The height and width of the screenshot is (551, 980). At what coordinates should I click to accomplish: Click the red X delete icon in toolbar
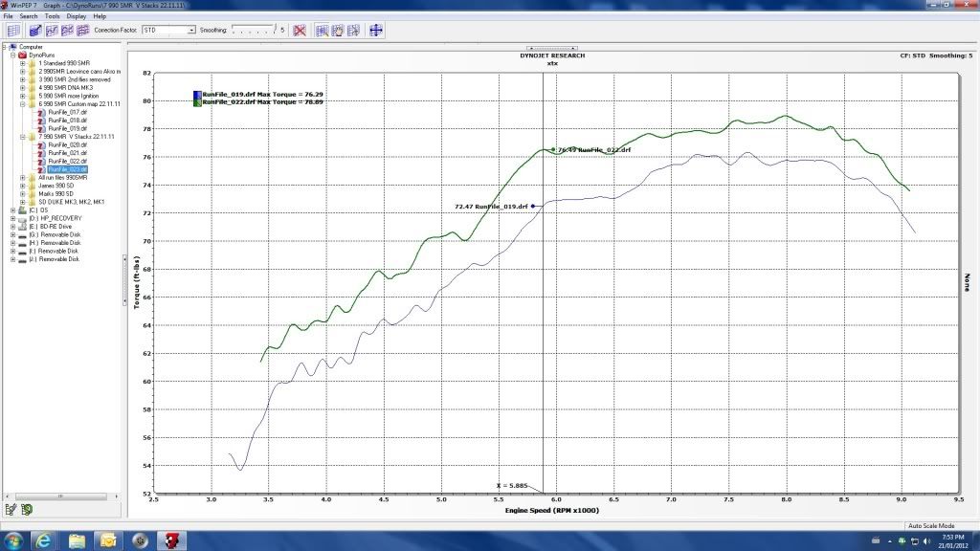coord(300,31)
